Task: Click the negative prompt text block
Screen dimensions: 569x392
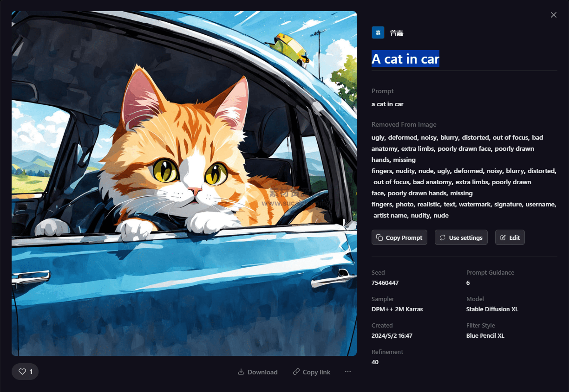Action: tap(464, 176)
